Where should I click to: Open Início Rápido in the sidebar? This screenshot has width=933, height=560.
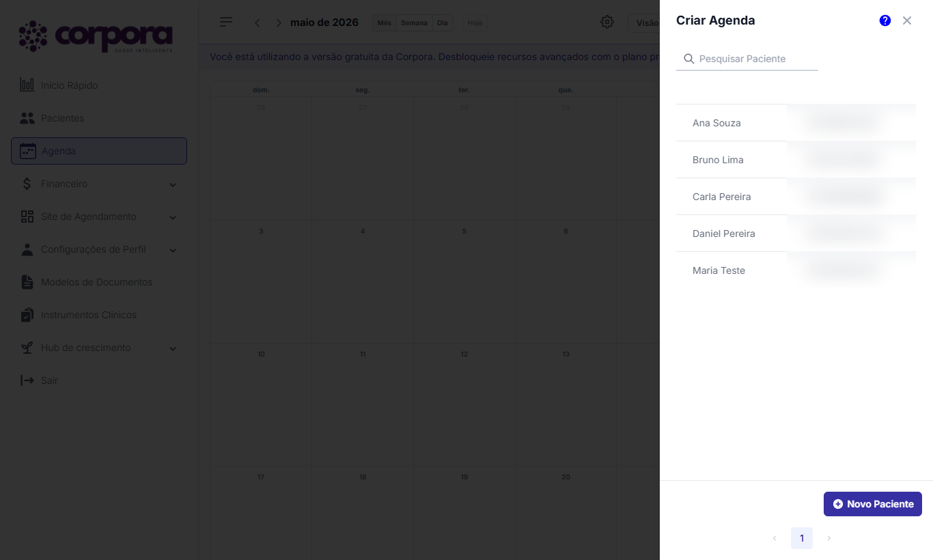coord(99,85)
